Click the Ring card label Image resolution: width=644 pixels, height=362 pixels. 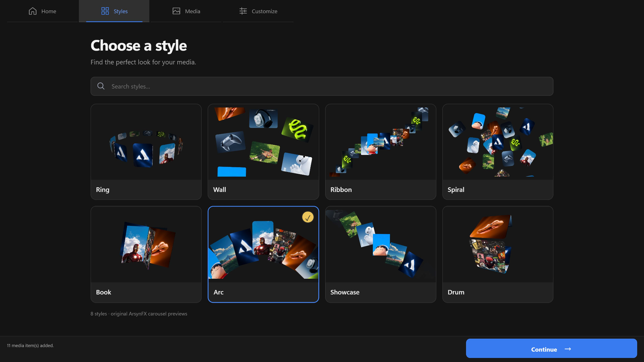tap(103, 190)
